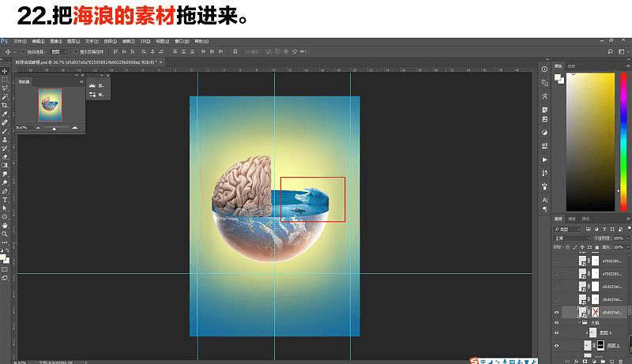Switch to the 路径 (Paths) tab
The width and height of the screenshot is (632, 364).
[x=585, y=219]
